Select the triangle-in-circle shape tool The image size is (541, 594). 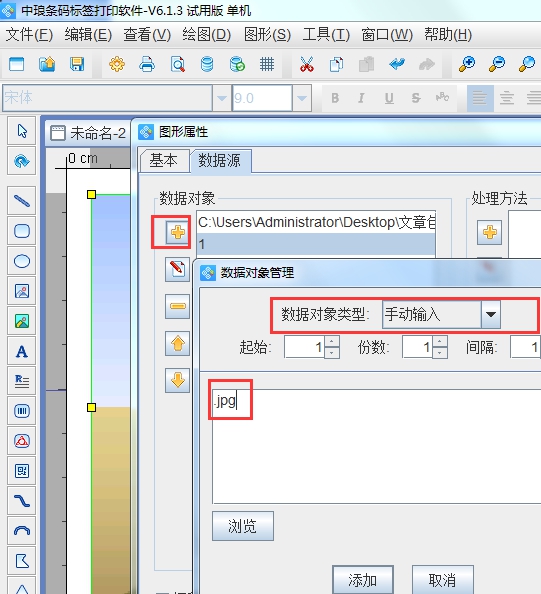[x=22, y=441]
